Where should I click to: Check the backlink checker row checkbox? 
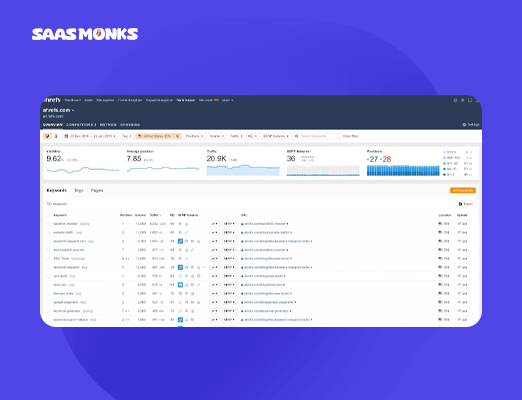pyautogui.click(x=48, y=224)
